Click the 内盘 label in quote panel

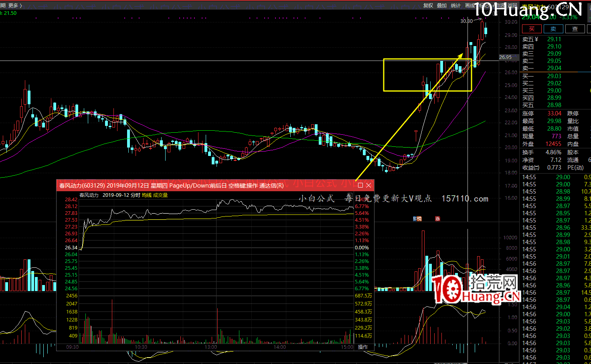click(573, 144)
